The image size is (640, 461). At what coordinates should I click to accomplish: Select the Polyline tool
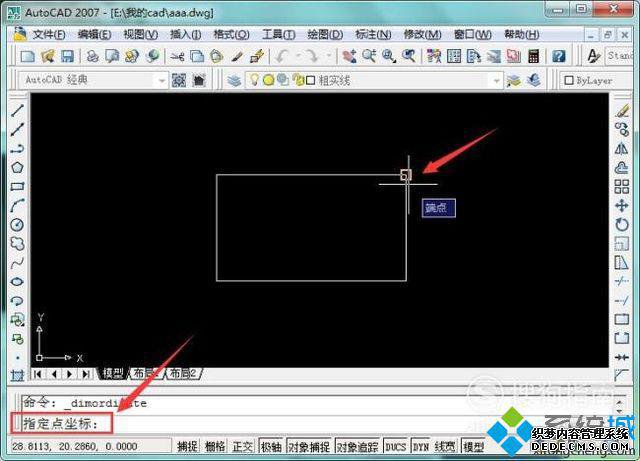tap(17, 149)
